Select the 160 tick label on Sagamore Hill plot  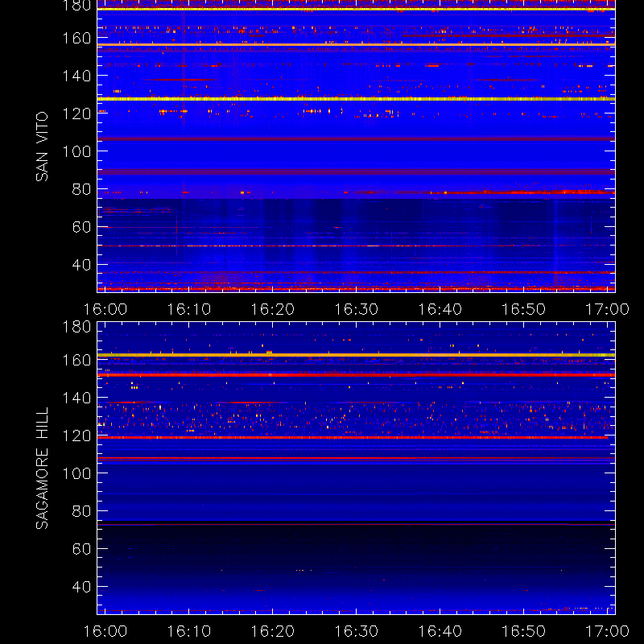(76, 360)
